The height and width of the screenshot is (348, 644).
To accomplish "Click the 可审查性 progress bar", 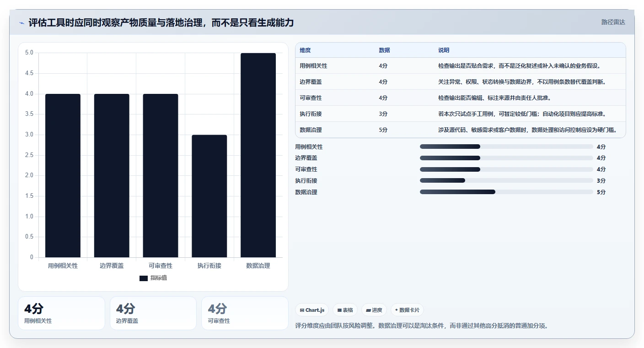I will (506, 169).
